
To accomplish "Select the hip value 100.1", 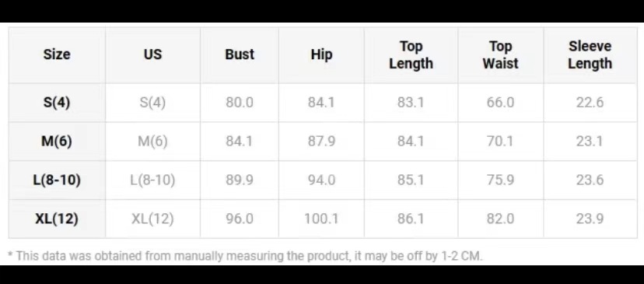I will click(x=321, y=219).
